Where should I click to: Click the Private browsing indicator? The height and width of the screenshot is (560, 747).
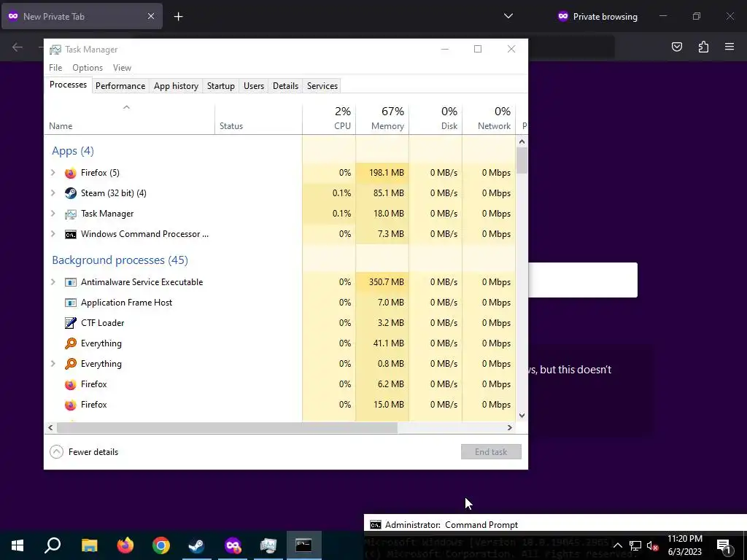click(597, 16)
